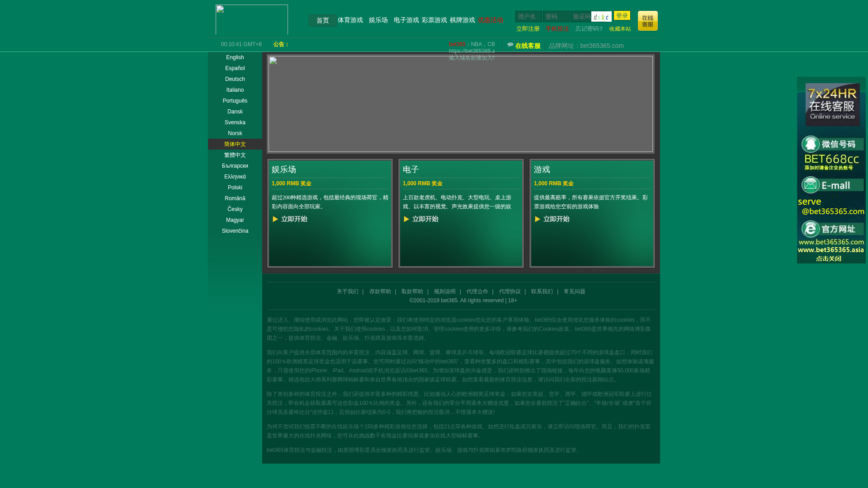Focus the 验证码 captcha field
This screenshot has width=868, height=488.
[581, 17]
